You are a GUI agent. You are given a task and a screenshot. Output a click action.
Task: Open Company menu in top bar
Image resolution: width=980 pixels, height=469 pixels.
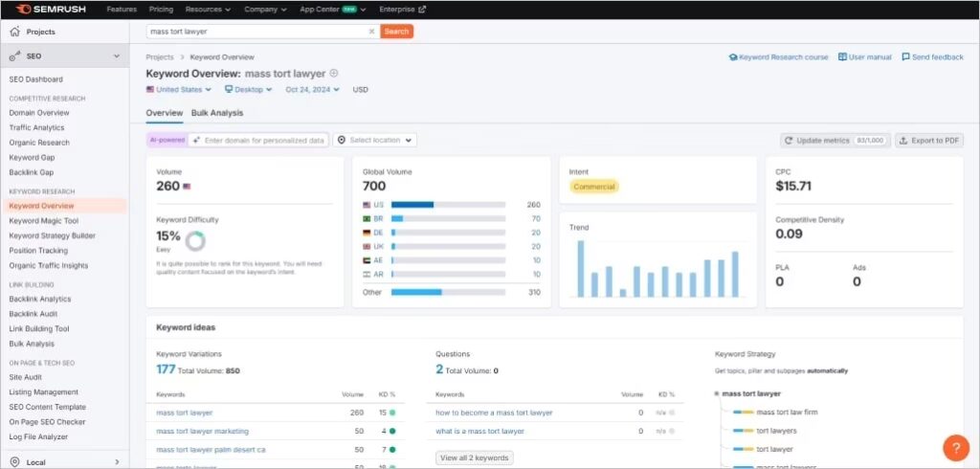tap(266, 10)
